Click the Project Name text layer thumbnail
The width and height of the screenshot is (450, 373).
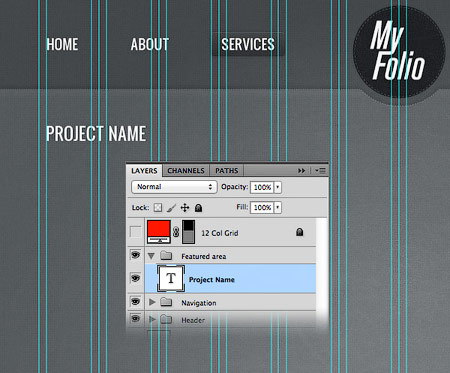(x=171, y=278)
